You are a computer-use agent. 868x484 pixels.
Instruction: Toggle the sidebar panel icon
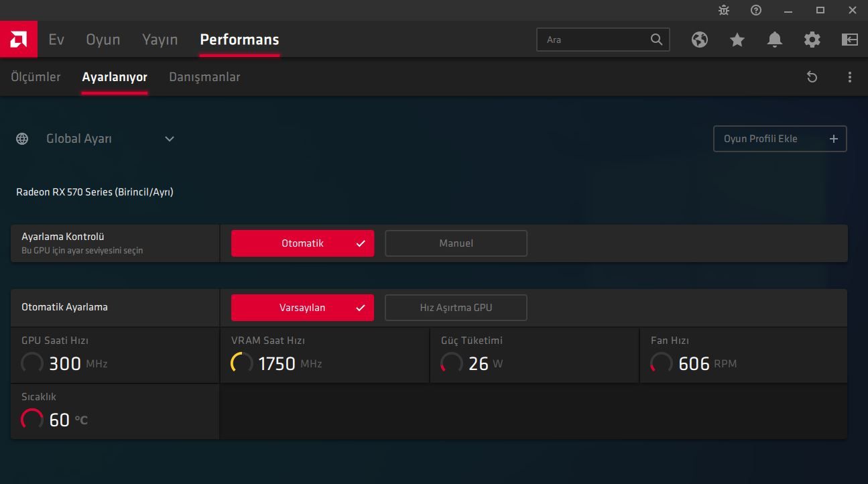(850, 40)
